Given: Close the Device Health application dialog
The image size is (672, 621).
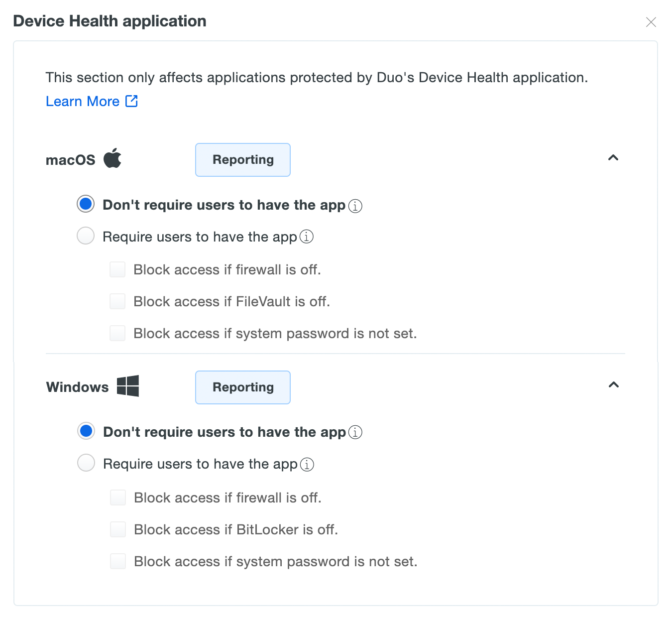Looking at the screenshot, I should 651,22.
